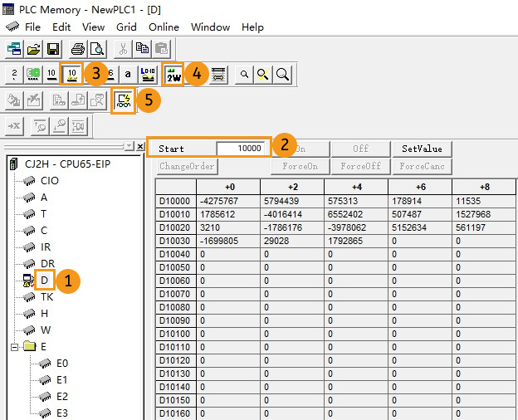
Task: Open the Online menu
Action: pyautogui.click(x=164, y=27)
